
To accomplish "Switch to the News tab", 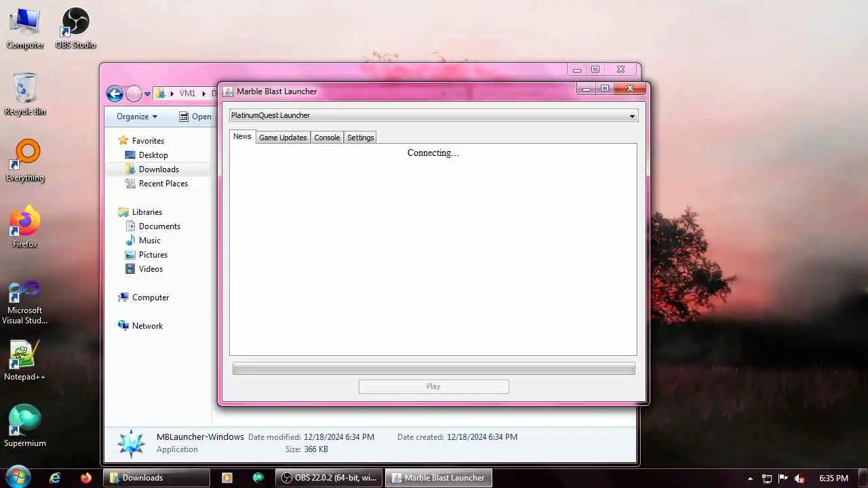I will (x=242, y=137).
